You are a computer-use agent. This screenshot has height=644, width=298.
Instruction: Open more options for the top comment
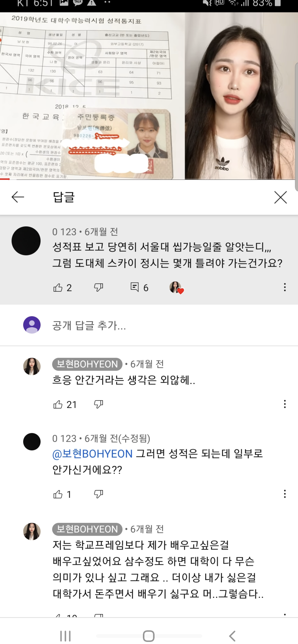coord(285,287)
